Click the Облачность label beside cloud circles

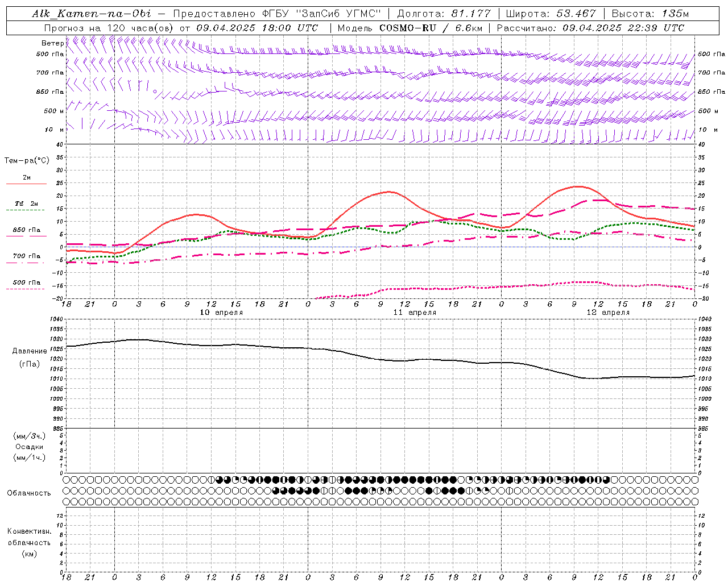[x=29, y=493]
